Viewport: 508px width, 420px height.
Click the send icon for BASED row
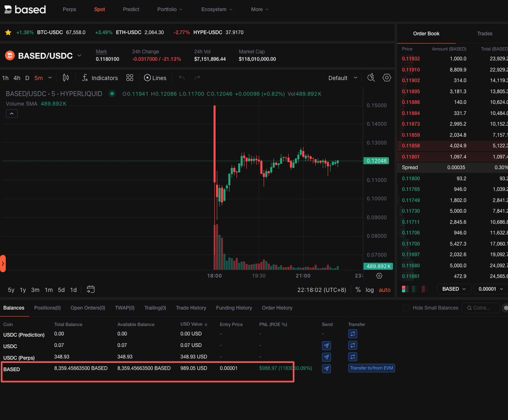coord(326,368)
